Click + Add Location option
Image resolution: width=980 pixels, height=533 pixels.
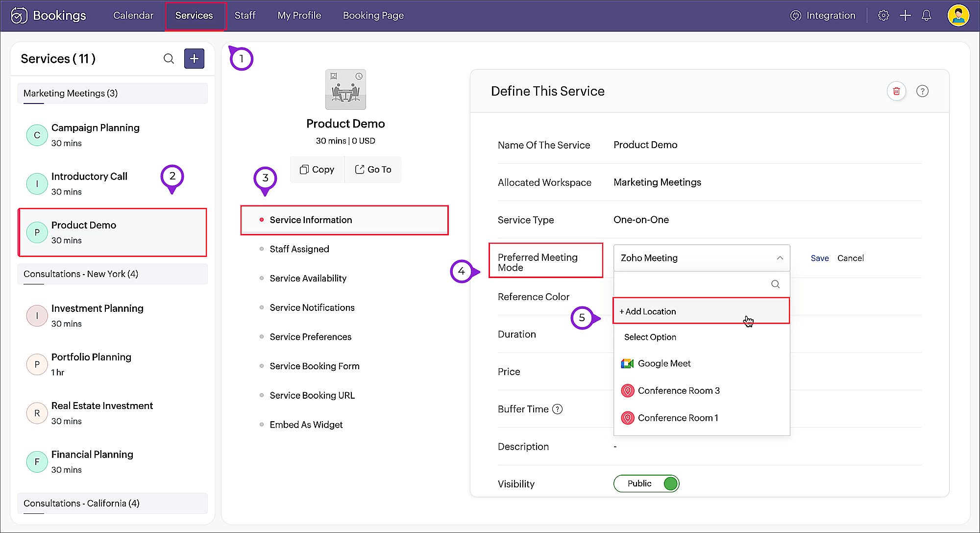[702, 311]
